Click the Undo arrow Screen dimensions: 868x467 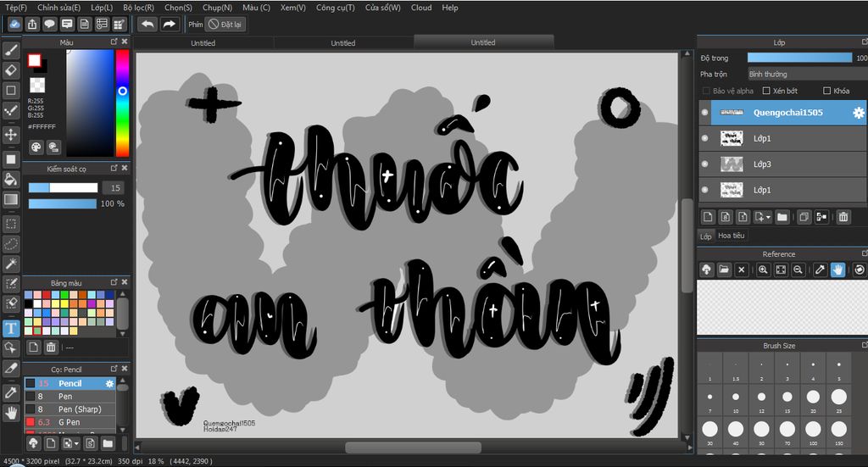click(x=147, y=24)
